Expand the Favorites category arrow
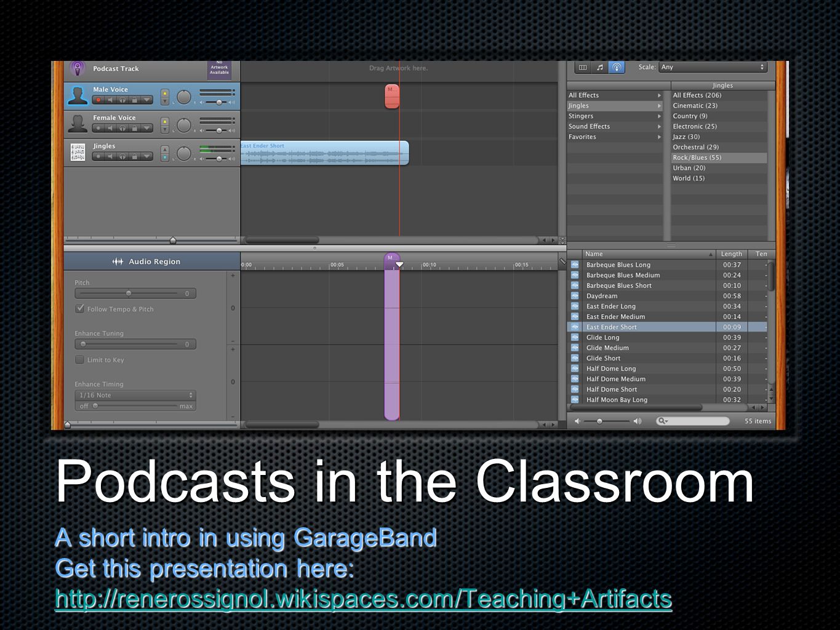Image resolution: width=840 pixels, height=630 pixels. coord(659,137)
